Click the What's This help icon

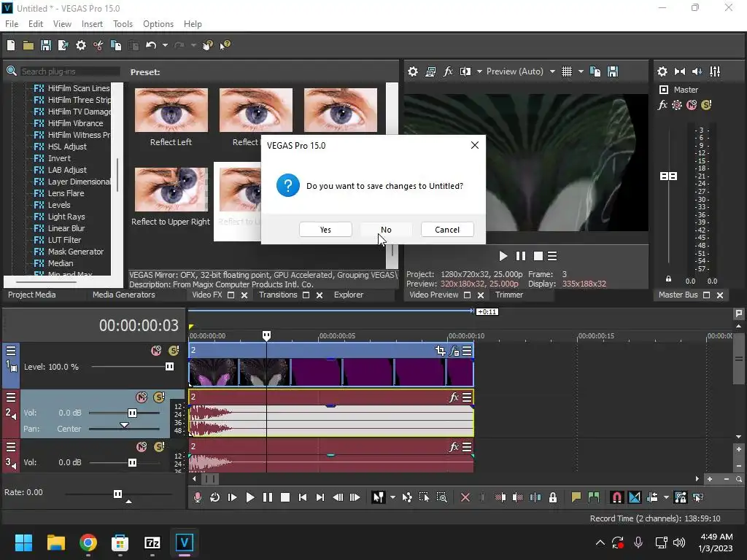tap(225, 45)
